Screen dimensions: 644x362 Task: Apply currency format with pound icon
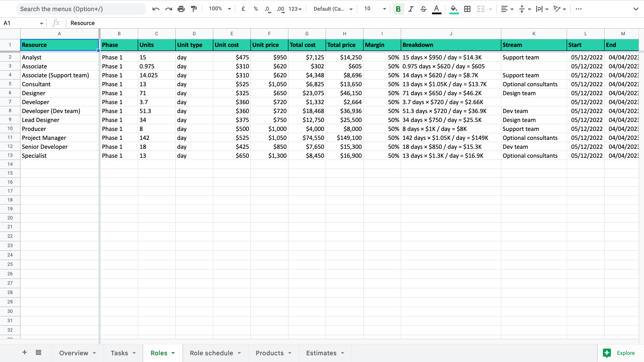coord(243,9)
